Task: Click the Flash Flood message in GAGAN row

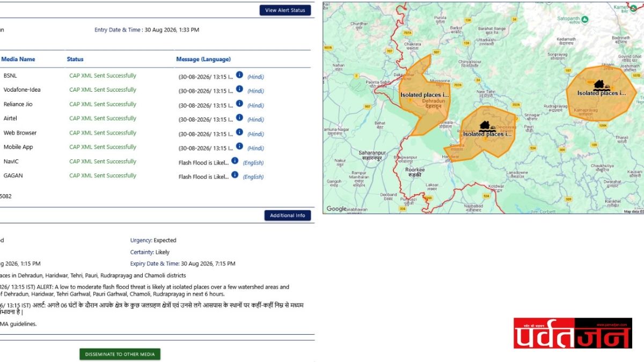Action: (203, 176)
